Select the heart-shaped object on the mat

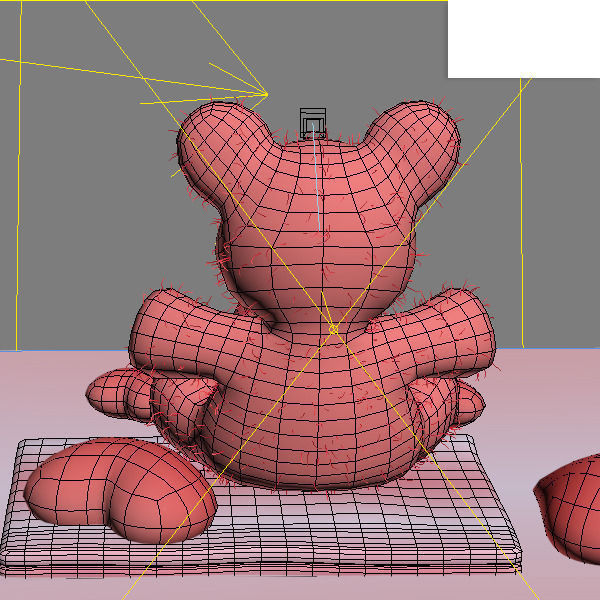[121, 491]
